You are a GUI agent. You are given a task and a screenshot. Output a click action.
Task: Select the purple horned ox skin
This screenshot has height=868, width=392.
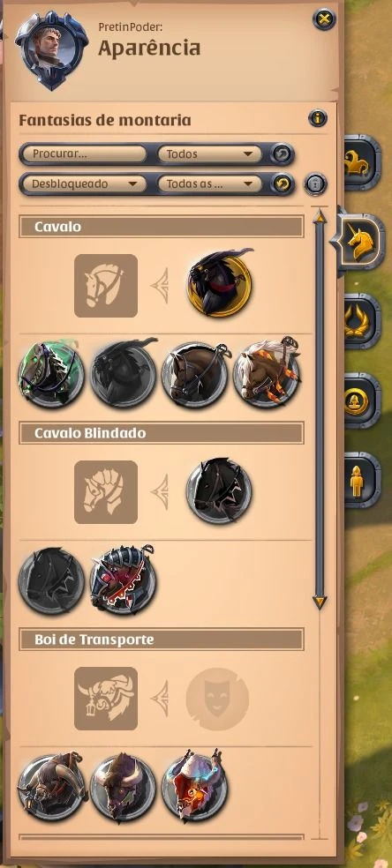[x=123, y=786]
